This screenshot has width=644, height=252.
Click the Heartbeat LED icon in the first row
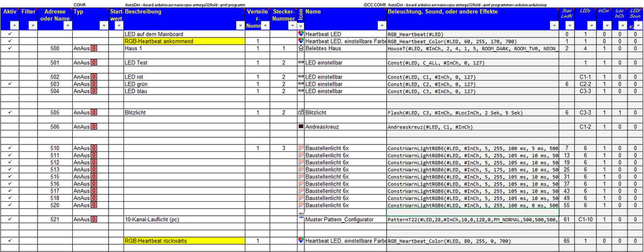pyautogui.click(x=301, y=34)
